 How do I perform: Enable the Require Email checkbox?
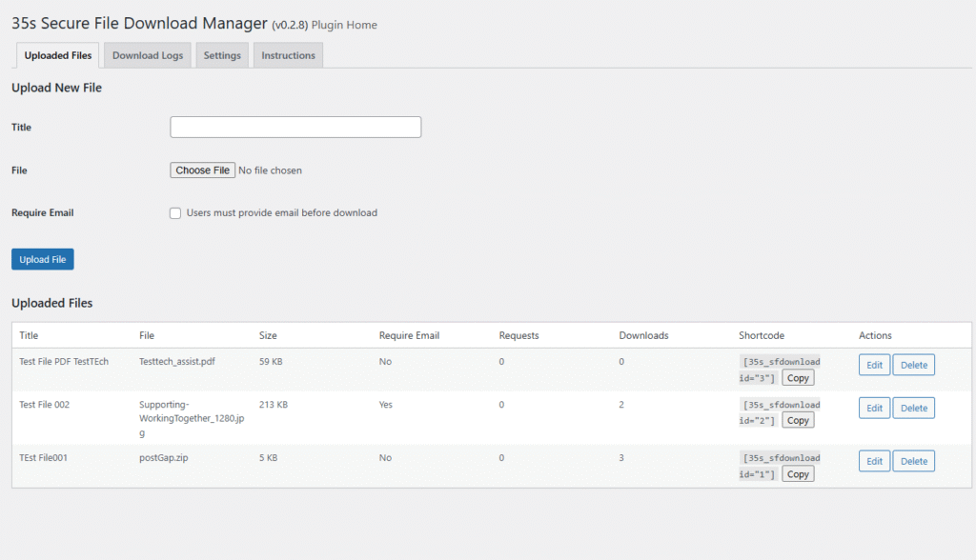(x=175, y=213)
